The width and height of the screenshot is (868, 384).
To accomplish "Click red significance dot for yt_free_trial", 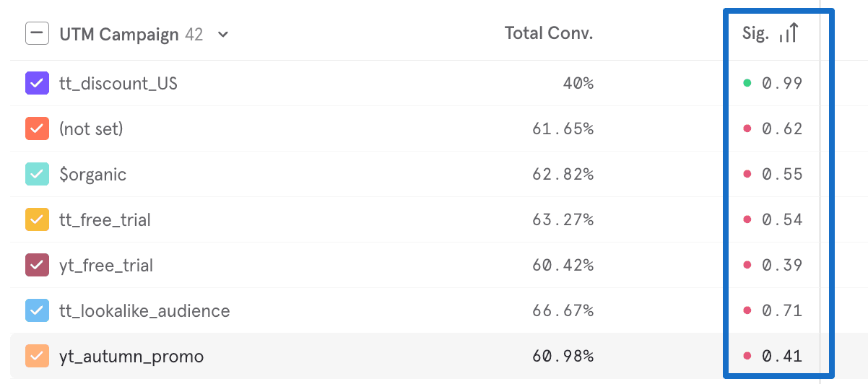I will [747, 266].
